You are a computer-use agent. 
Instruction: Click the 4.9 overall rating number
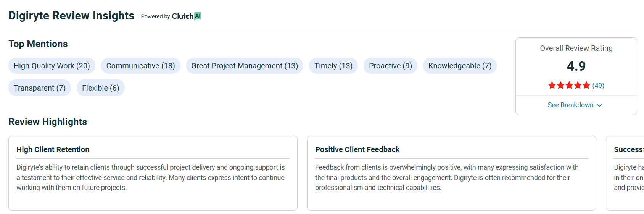tap(576, 66)
